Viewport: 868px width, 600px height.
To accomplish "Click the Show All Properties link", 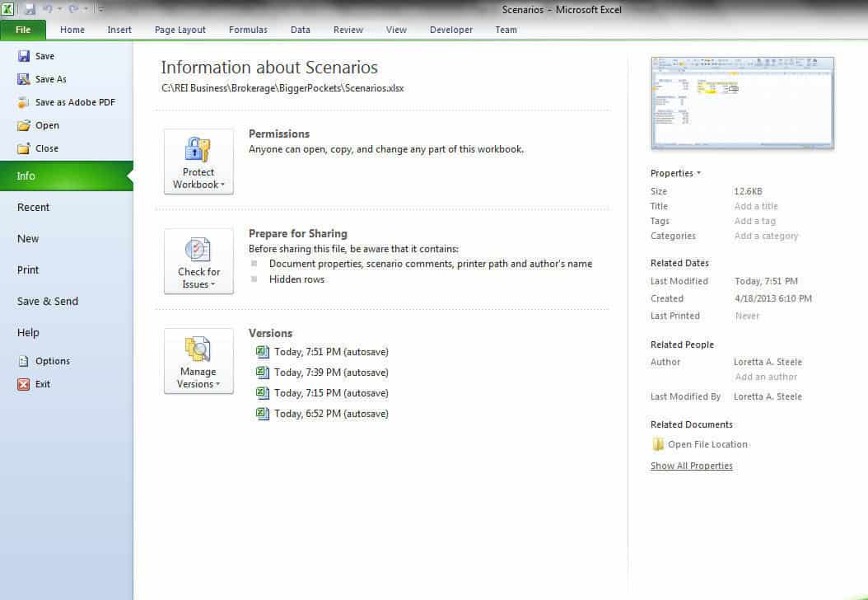I will click(x=692, y=466).
